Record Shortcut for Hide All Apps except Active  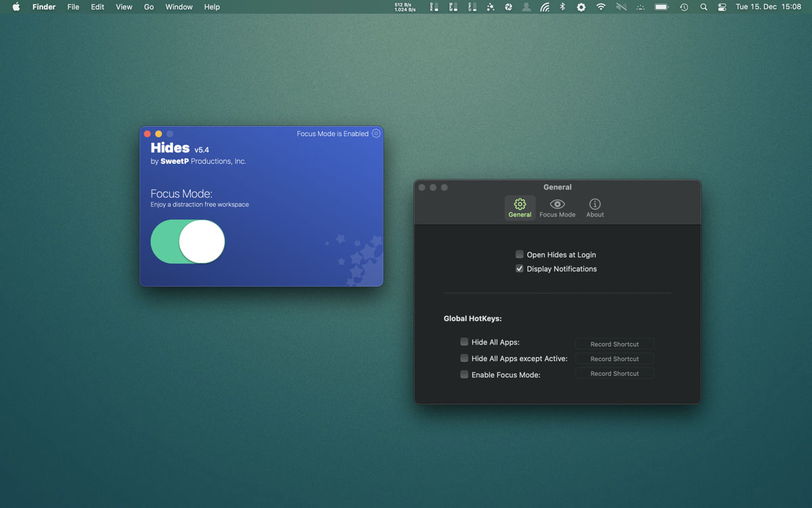[x=614, y=359]
